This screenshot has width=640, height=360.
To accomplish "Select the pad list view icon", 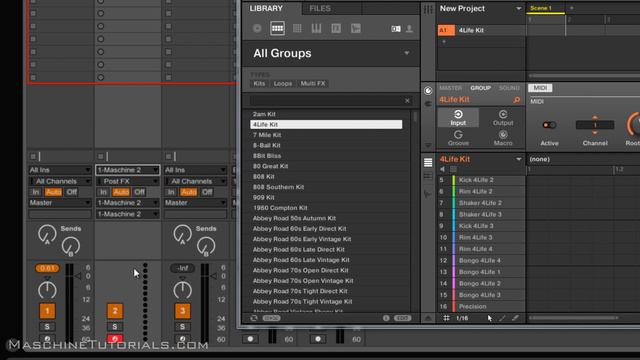I will [428, 162].
